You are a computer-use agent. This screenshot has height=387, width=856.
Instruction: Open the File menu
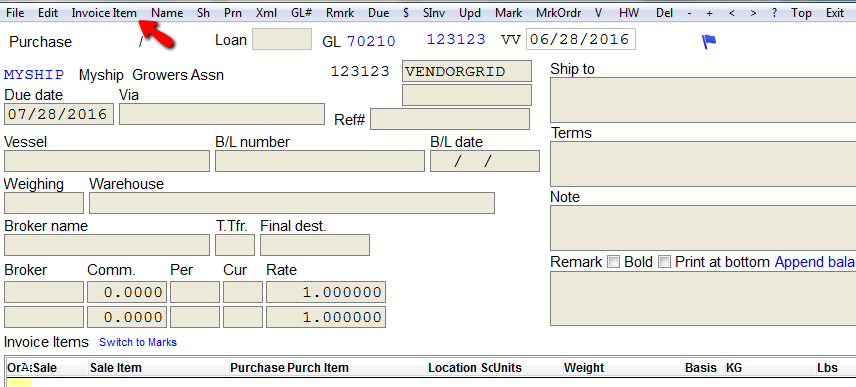[15, 13]
